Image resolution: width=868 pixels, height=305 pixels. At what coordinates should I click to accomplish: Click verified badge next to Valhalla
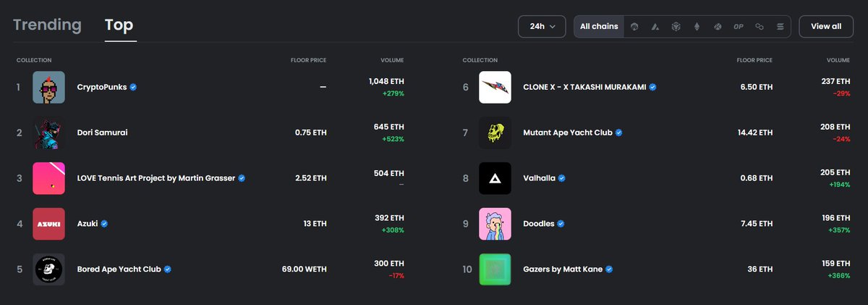562,178
